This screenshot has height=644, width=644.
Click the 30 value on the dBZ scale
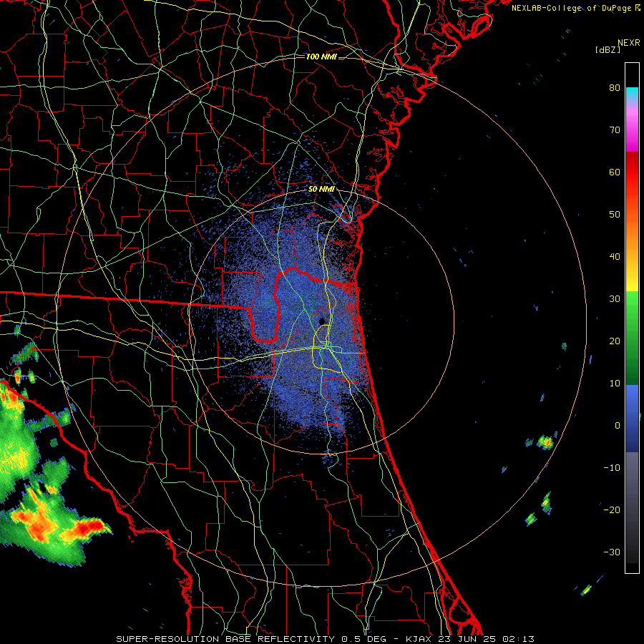pyautogui.click(x=615, y=298)
